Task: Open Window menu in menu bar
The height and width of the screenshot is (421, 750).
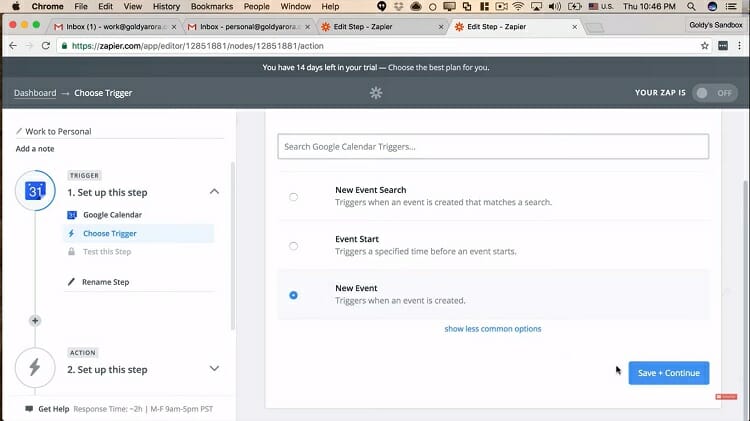Action: coord(295,7)
